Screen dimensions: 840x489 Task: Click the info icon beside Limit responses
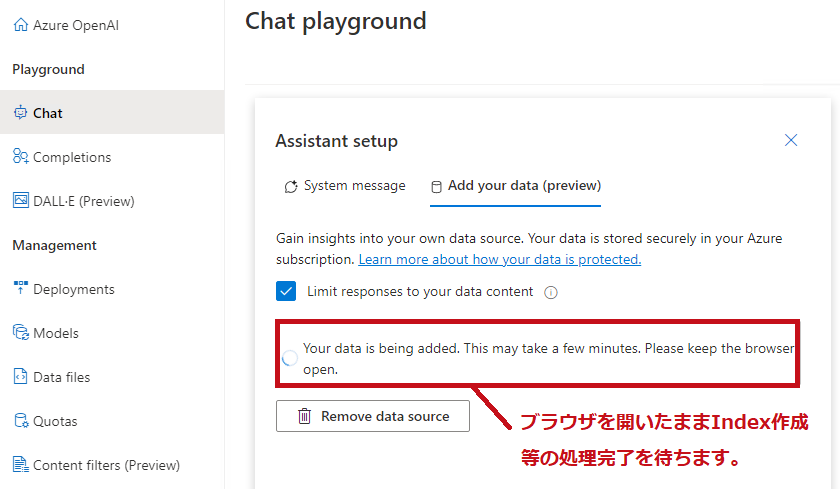point(551,292)
